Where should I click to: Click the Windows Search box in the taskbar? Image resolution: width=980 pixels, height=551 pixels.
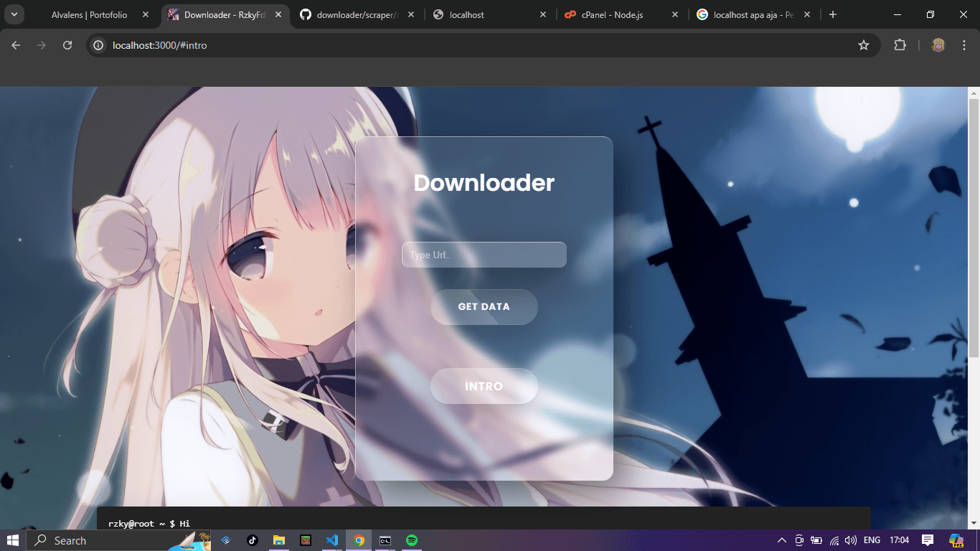pos(118,540)
